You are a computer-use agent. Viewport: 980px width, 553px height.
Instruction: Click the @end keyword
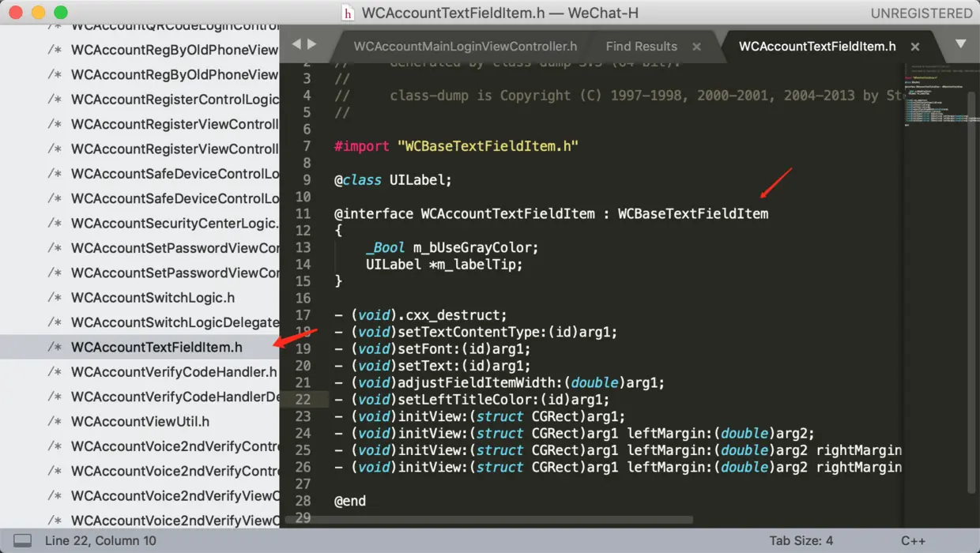tap(350, 501)
